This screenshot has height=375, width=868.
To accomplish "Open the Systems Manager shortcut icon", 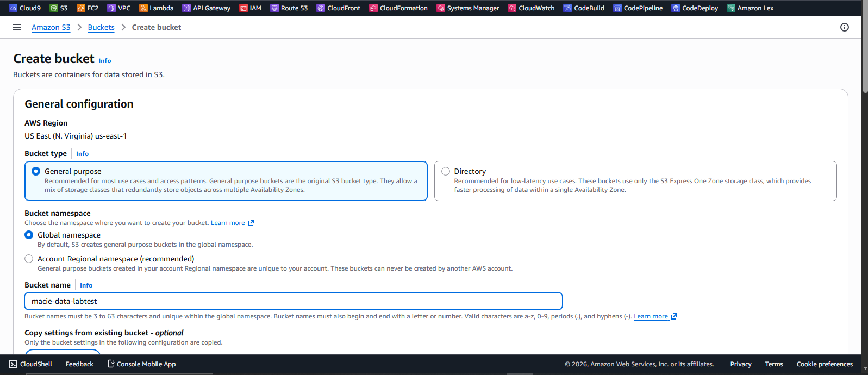I will click(441, 8).
